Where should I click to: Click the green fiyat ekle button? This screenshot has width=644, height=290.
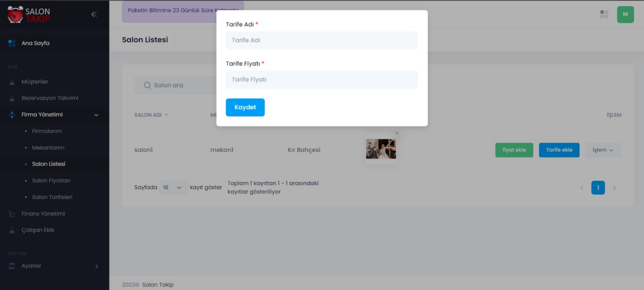514,150
